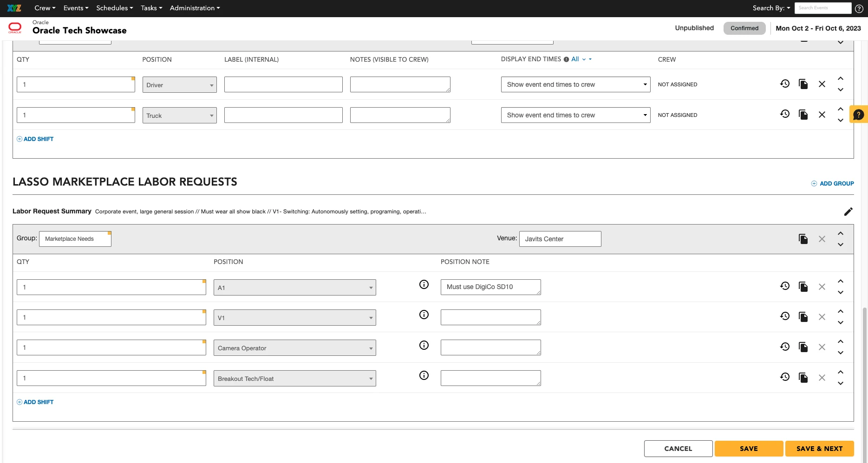Image resolution: width=868 pixels, height=463 pixels.
Task: Move the Driver shift down
Action: (x=841, y=90)
